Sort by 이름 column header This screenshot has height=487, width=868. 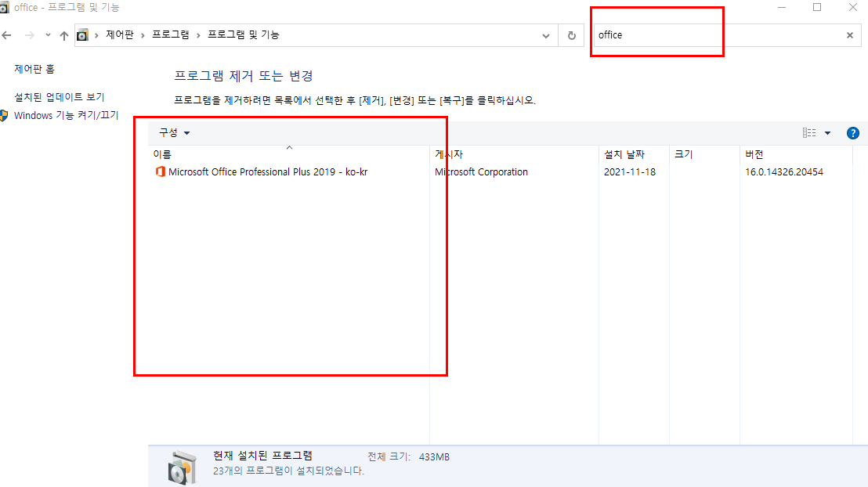[x=288, y=153]
